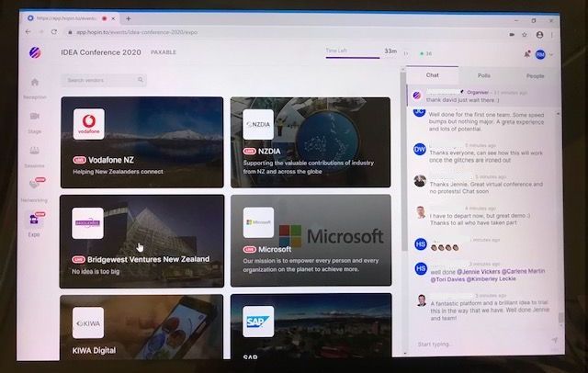Click the camera indicator in address bar
Image resolution: width=588 pixels, height=373 pixels.
512,35
